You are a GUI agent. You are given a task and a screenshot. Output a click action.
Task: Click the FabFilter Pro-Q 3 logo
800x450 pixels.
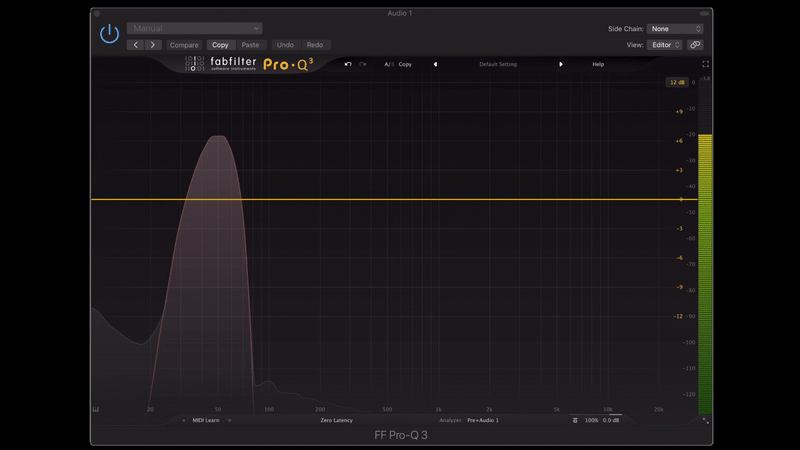click(249, 64)
